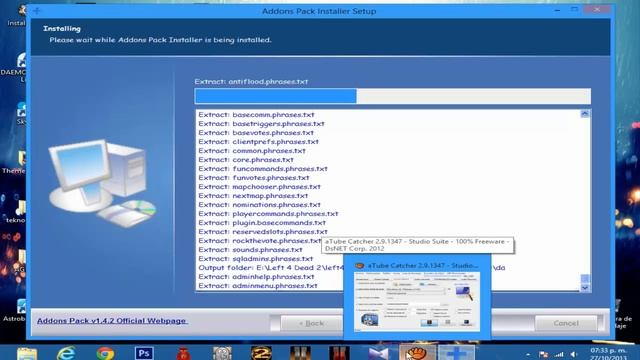Click the computer setup illustration
The width and height of the screenshot is (640, 360).
102,184
